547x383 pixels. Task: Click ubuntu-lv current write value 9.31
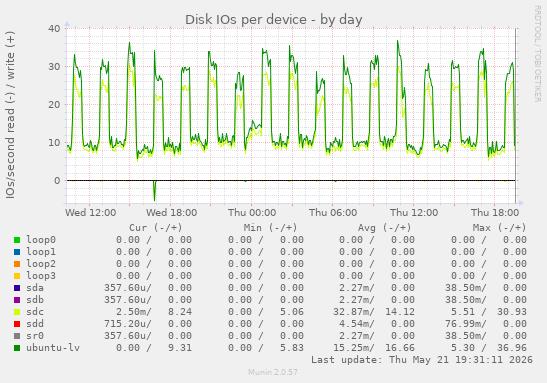[x=180, y=348]
